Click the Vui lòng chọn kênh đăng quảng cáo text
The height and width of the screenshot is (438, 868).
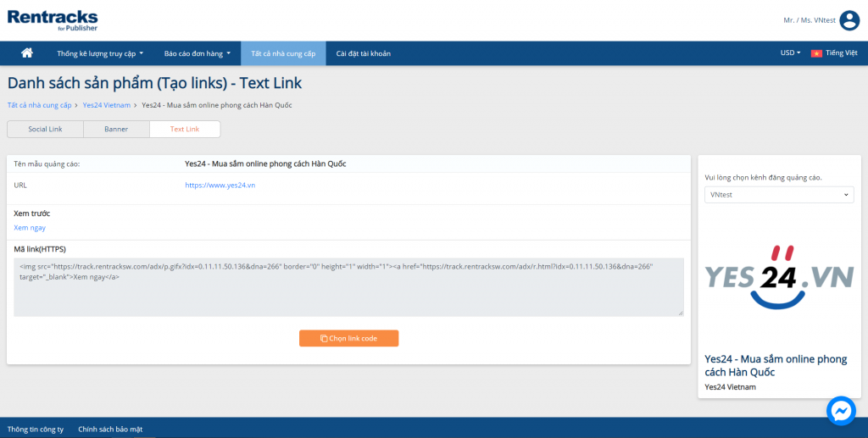click(764, 178)
